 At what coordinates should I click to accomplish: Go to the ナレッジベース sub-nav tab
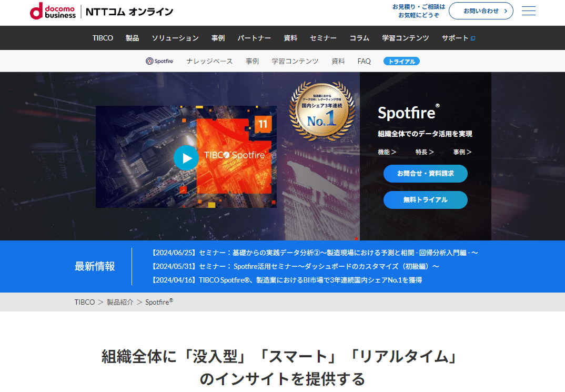point(209,61)
